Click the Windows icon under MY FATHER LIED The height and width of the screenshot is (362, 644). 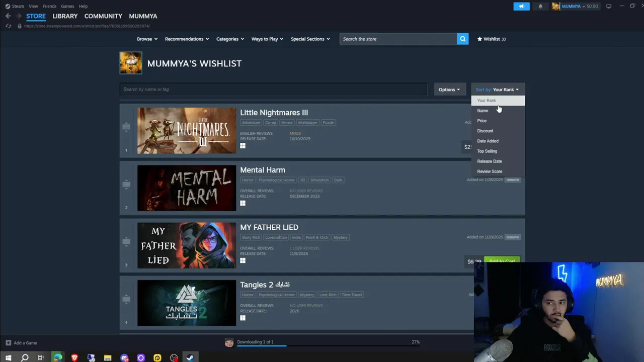[243, 260]
